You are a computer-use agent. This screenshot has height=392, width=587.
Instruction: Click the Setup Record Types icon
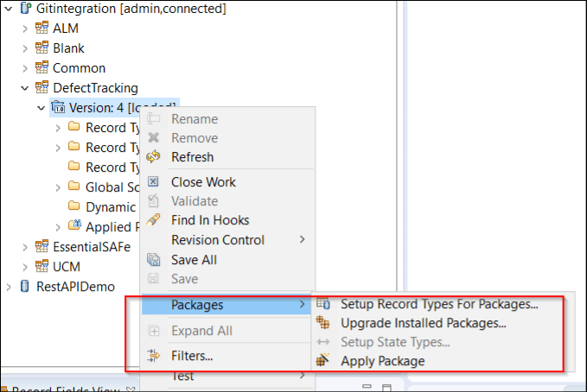click(x=323, y=303)
